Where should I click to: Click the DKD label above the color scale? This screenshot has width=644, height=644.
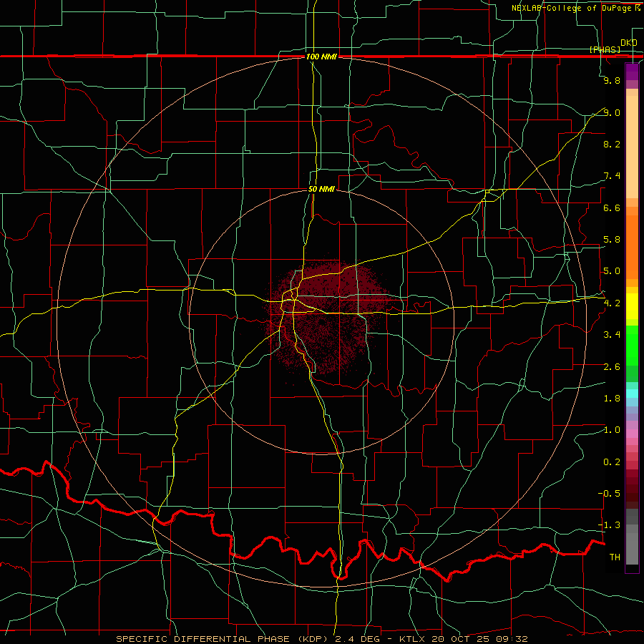(628, 43)
